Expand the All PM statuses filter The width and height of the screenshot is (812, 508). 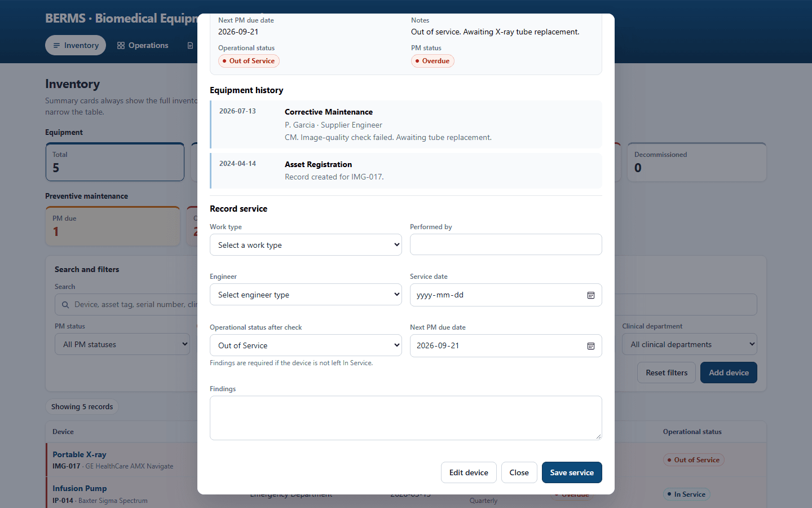(x=122, y=344)
